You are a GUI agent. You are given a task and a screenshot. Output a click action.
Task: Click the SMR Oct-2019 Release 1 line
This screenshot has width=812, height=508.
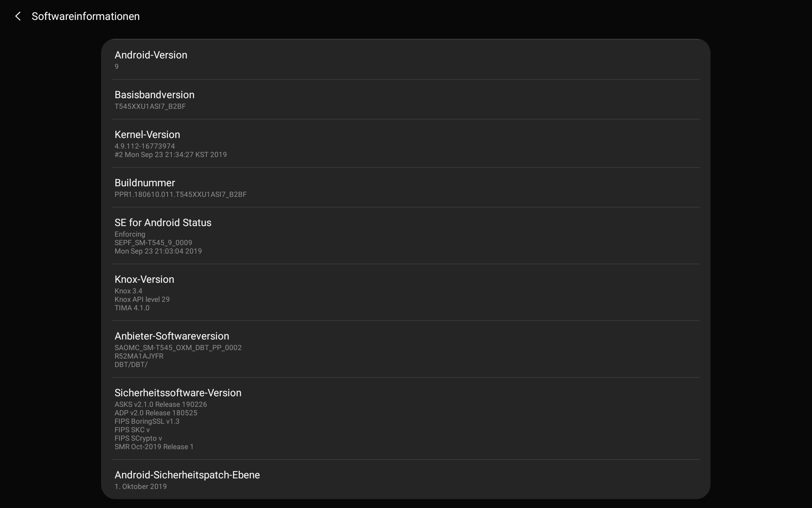[154, 447]
